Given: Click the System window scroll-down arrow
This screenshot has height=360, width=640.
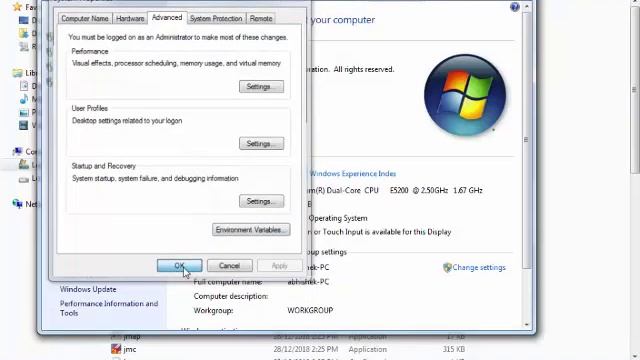Looking at the screenshot, I should 526,324.
